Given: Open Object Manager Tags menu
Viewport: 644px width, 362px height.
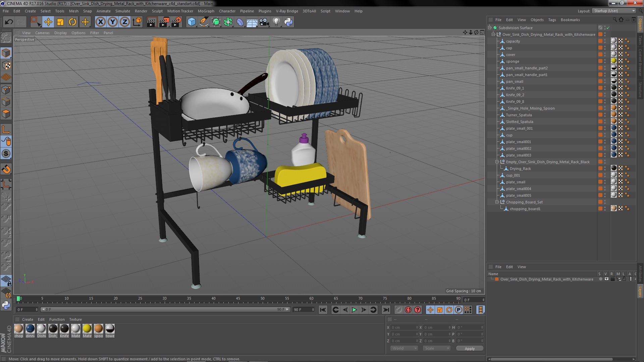Looking at the screenshot, I should [552, 20].
